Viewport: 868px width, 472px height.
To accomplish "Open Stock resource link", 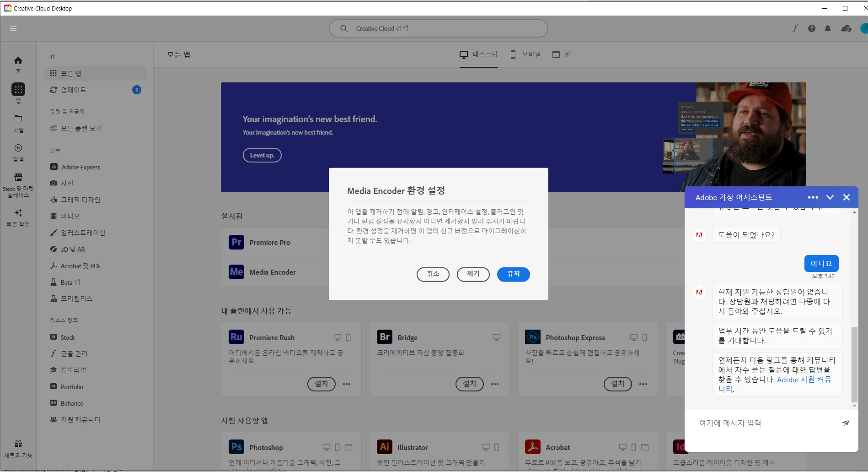I will [96, 337].
